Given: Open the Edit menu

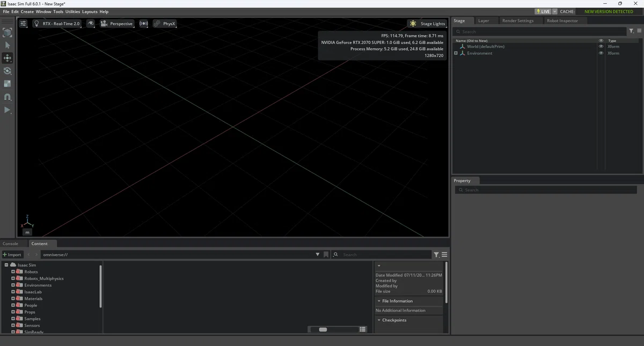Looking at the screenshot, I should pos(15,12).
